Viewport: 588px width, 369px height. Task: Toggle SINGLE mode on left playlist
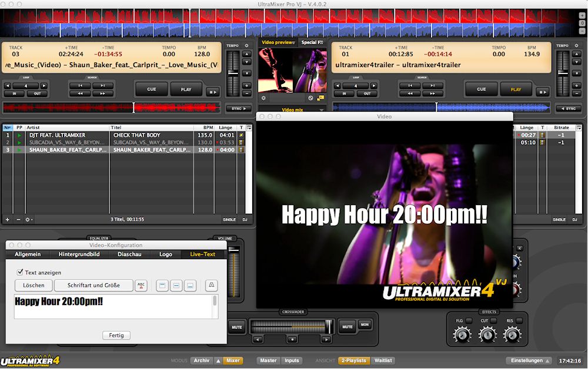[x=229, y=220]
